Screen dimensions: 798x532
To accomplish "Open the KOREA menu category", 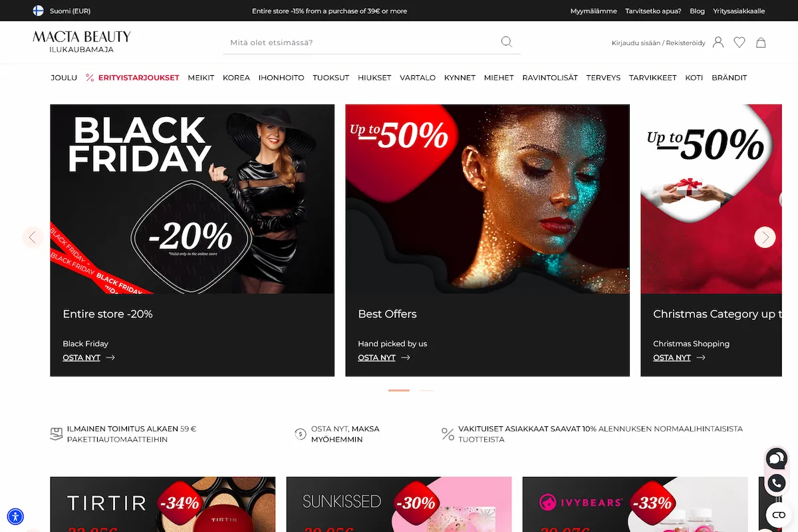I will (236, 78).
